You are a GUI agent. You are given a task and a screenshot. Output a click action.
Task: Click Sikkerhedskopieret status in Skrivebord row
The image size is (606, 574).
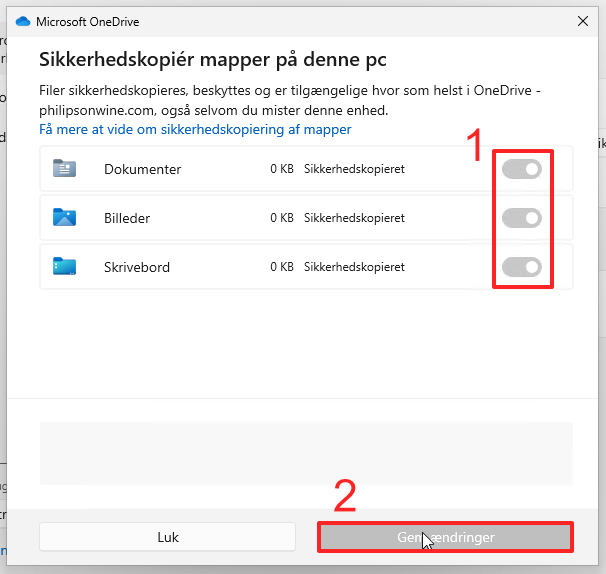354,267
